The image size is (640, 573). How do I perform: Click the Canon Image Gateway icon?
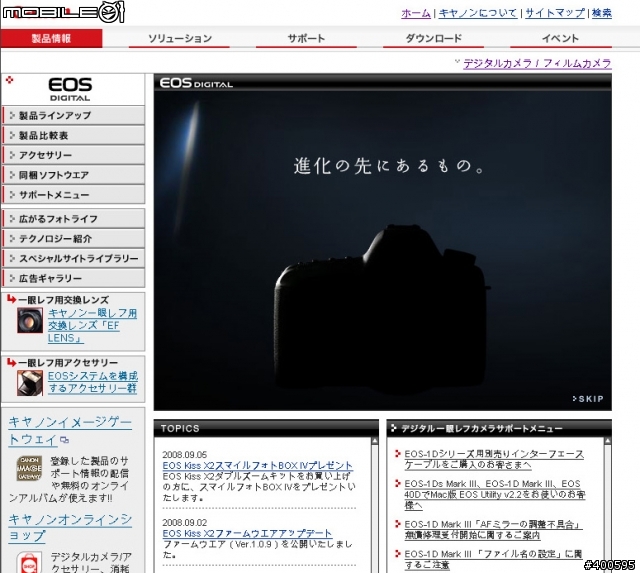pyautogui.click(x=29, y=468)
